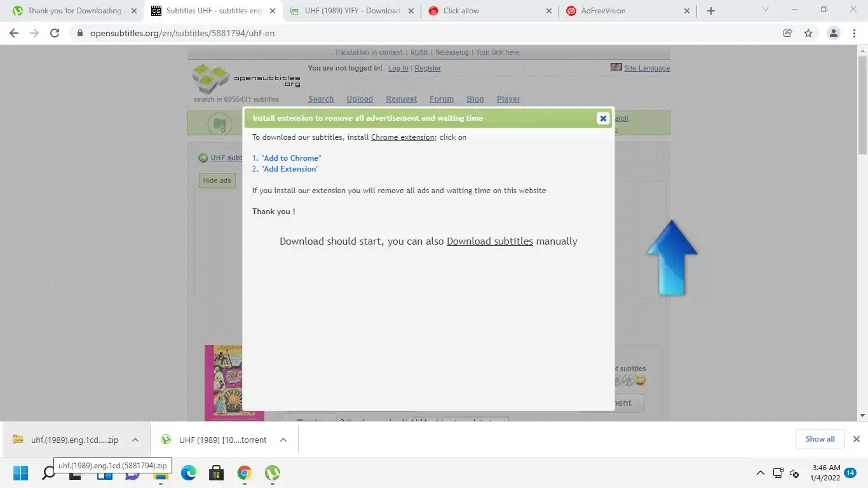The height and width of the screenshot is (488, 868).
Task: Open the downloaded UHF (1989) torrent file
Action: click(x=215, y=440)
